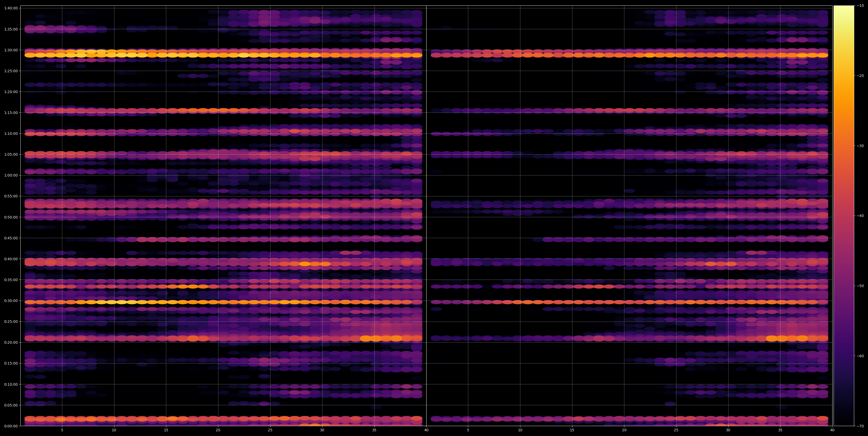Click the 0:25:00 y-axis tick label
868x436 pixels.
(11, 322)
